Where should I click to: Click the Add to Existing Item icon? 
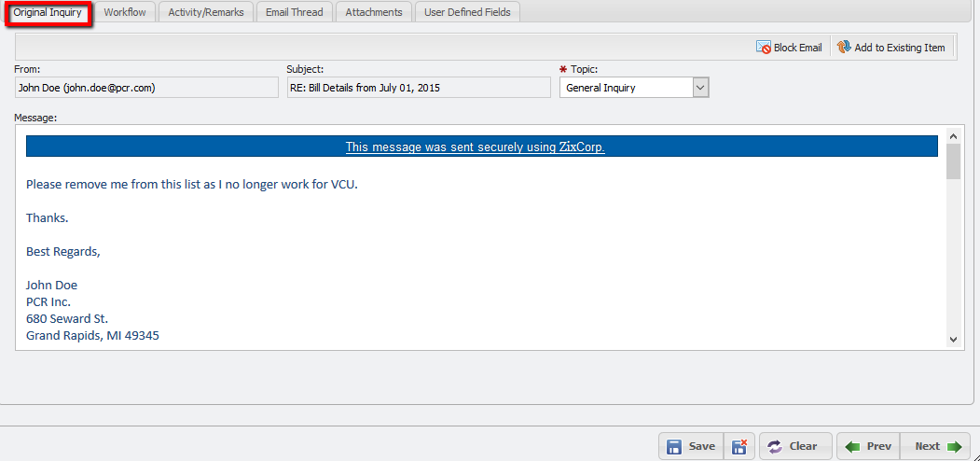844,48
